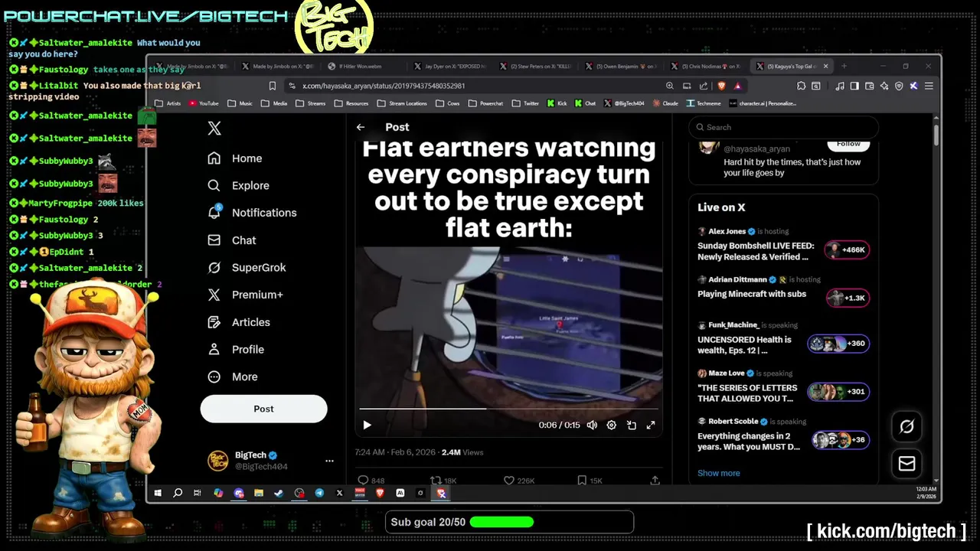The image size is (980, 551).
Task: Open the YouTube bookmark
Action: (203, 103)
